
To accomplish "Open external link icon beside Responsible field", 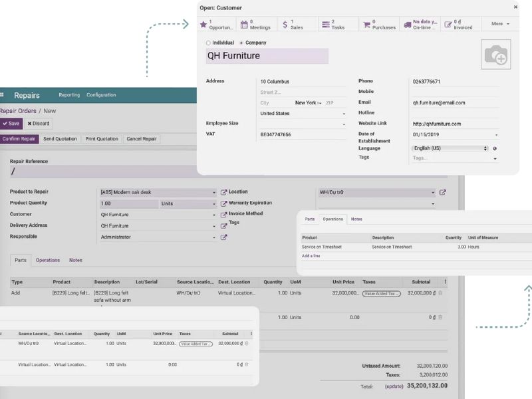I will click(x=224, y=237).
